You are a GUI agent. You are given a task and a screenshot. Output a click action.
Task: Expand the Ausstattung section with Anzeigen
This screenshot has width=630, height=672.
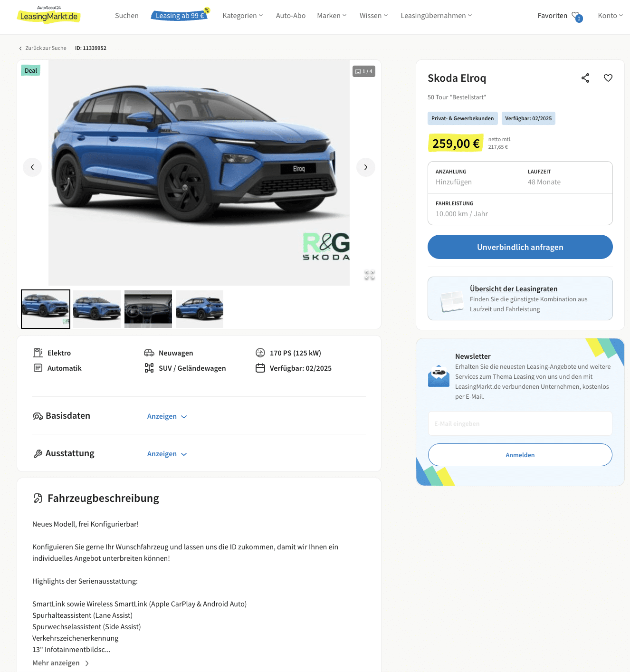[x=167, y=454]
